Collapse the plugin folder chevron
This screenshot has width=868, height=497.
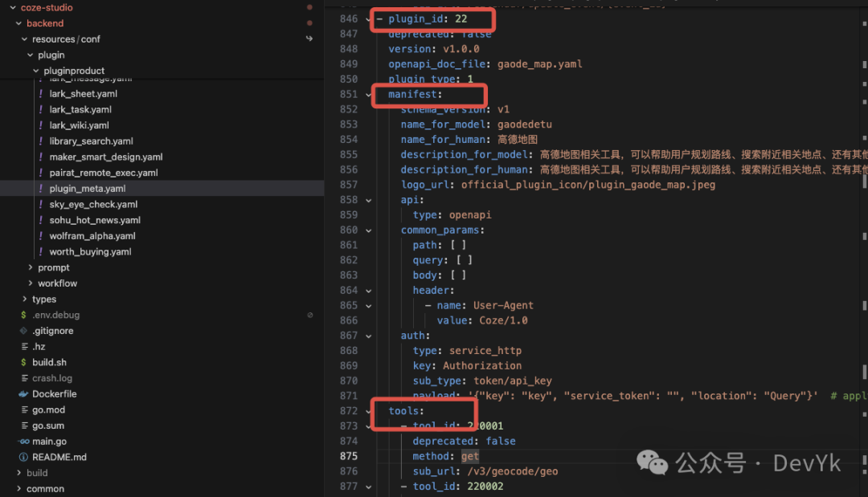click(31, 55)
